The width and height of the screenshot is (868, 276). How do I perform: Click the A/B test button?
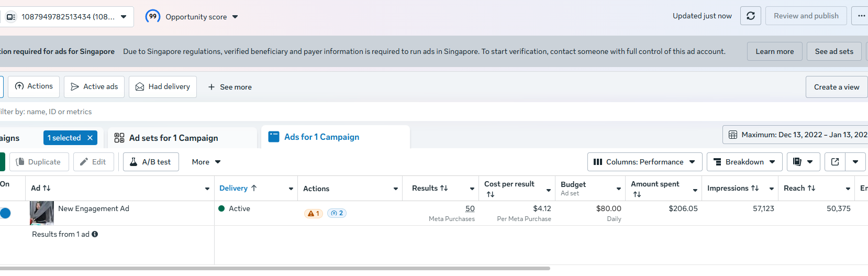click(151, 162)
